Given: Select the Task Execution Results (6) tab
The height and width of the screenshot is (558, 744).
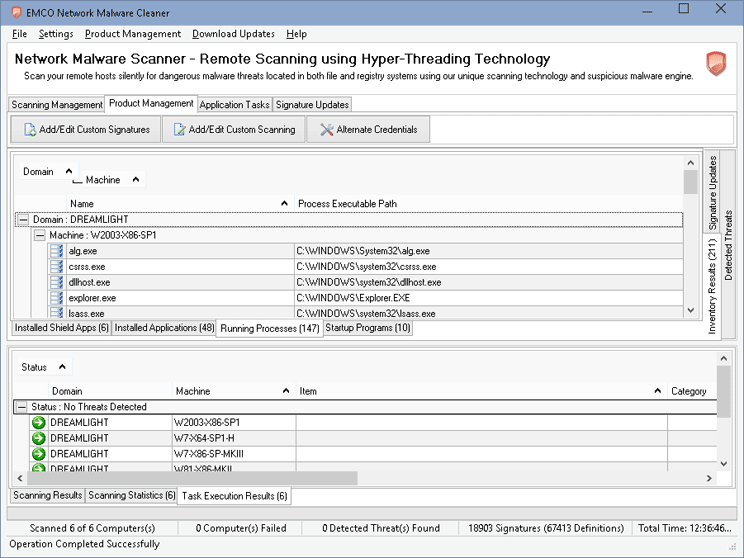Looking at the screenshot, I should tap(234, 496).
